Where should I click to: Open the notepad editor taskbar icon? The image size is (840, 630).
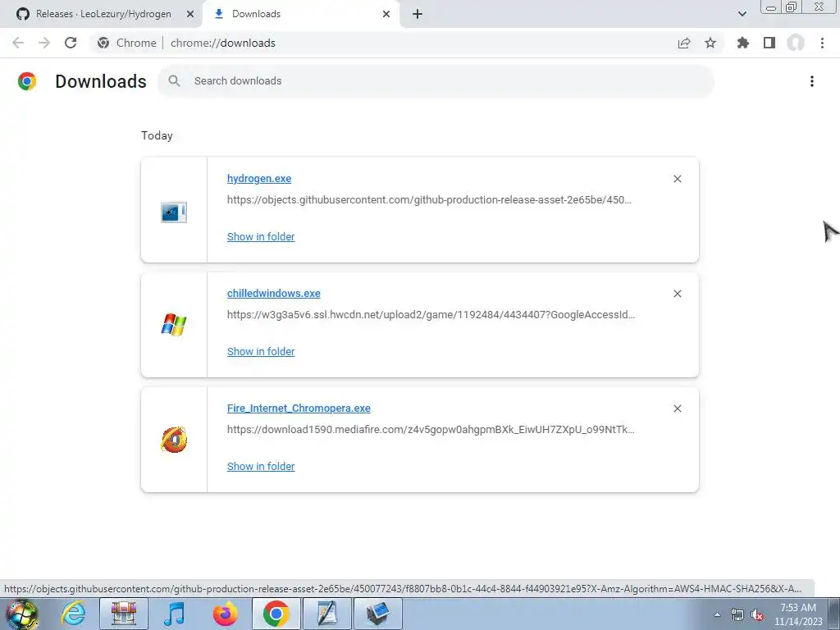326,614
